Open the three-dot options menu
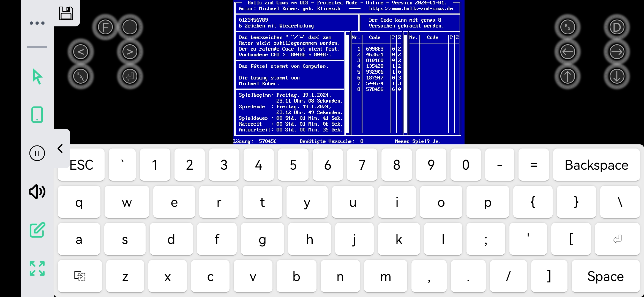This screenshot has height=297, width=644. pos(37,23)
